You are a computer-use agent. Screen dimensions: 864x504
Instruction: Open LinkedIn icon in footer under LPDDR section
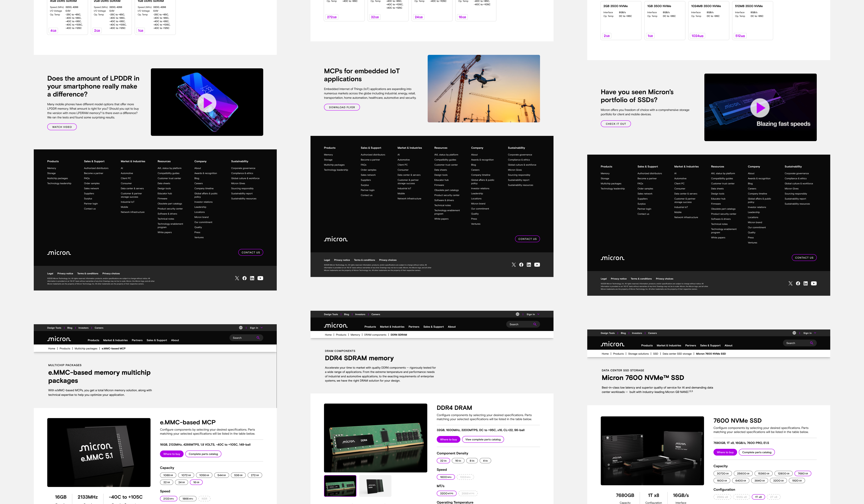pos(252,278)
